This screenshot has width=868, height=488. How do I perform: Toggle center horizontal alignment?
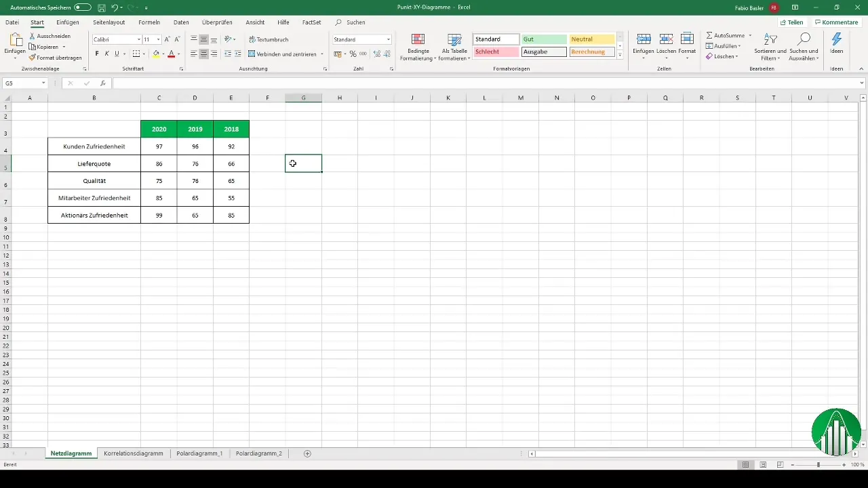pyautogui.click(x=203, y=54)
